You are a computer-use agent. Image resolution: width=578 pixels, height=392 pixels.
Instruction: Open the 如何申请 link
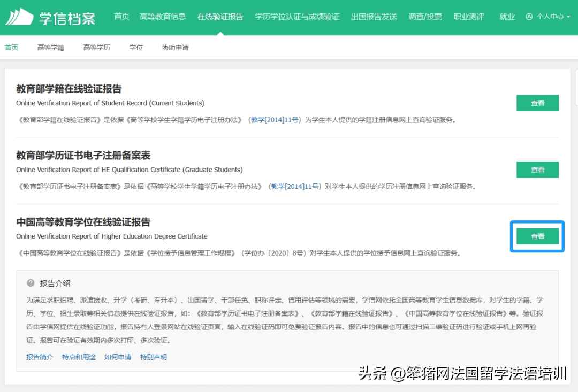tap(118, 357)
